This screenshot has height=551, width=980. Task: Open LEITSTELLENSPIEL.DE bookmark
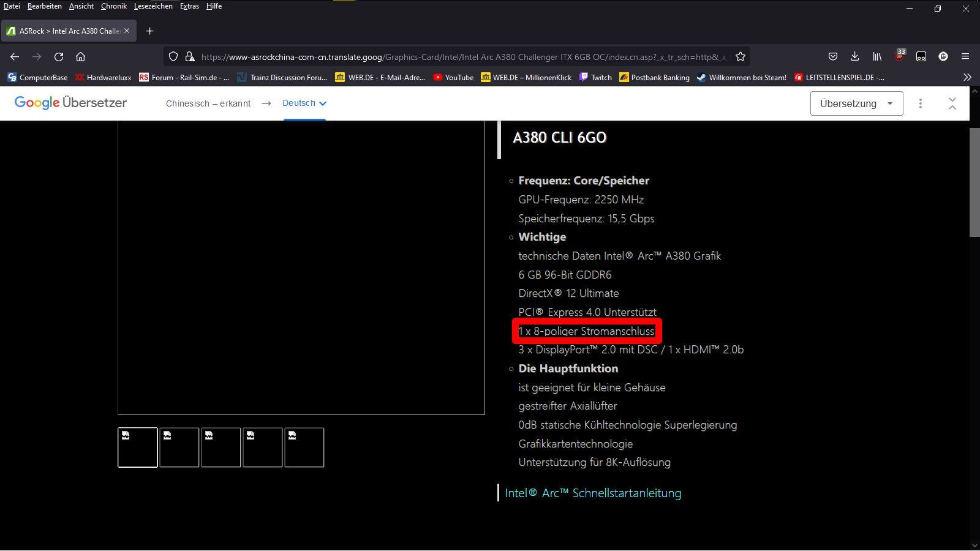pyautogui.click(x=839, y=77)
